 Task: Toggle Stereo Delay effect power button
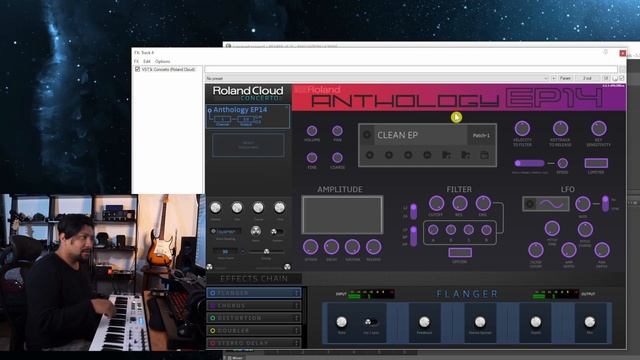pyautogui.click(x=212, y=343)
